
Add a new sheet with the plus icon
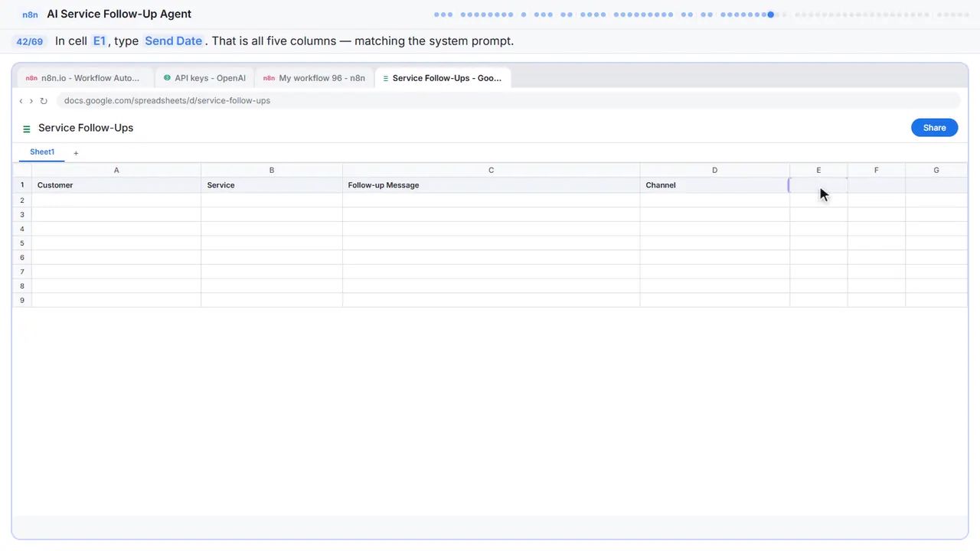click(76, 153)
